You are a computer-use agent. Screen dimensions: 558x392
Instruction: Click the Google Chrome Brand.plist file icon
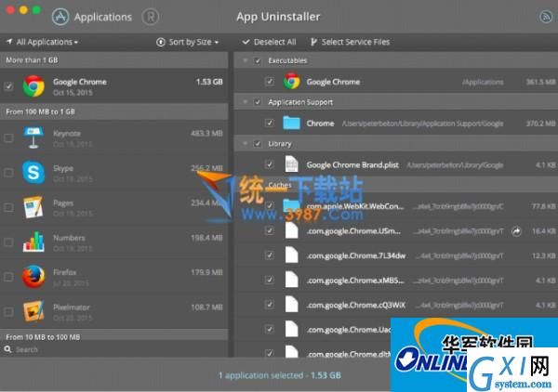click(291, 164)
